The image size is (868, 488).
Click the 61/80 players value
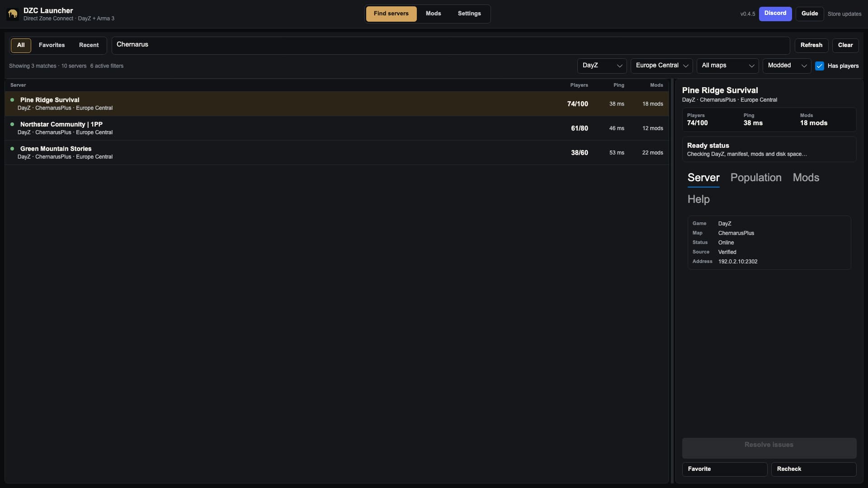(580, 128)
